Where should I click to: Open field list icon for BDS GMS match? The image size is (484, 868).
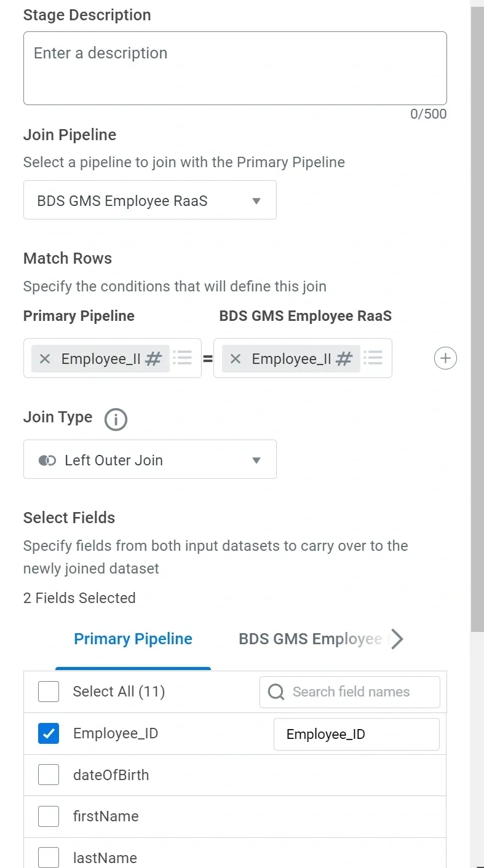[373, 358]
